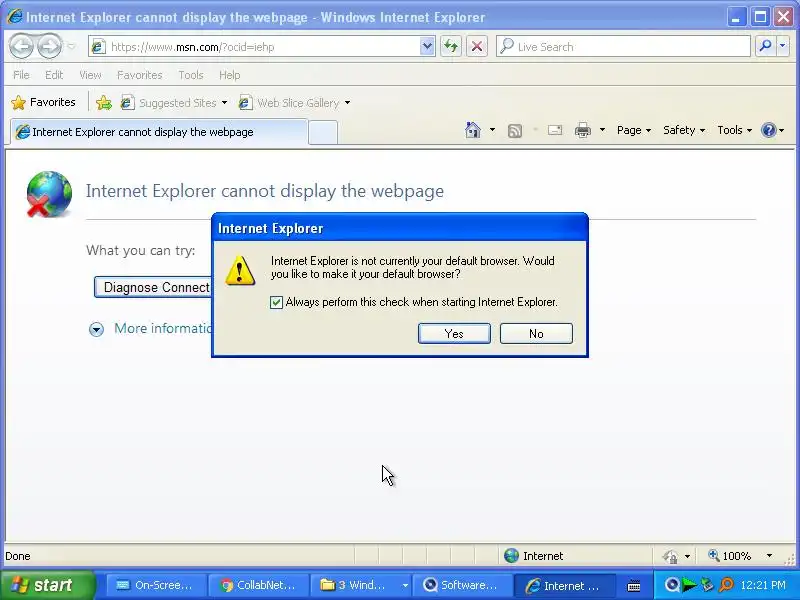Click the Diagnose Connection Problems button
The height and width of the screenshot is (600, 800).
[153, 287]
